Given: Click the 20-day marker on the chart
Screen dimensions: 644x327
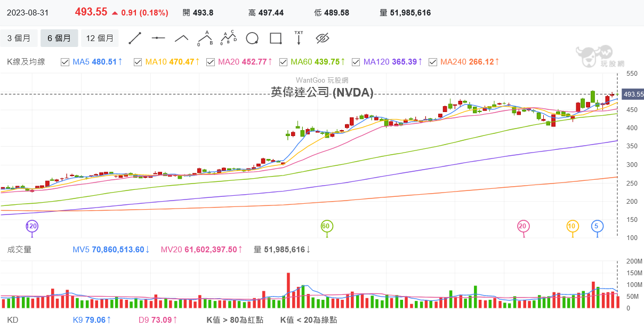Looking at the screenshot, I should pos(523,226).
